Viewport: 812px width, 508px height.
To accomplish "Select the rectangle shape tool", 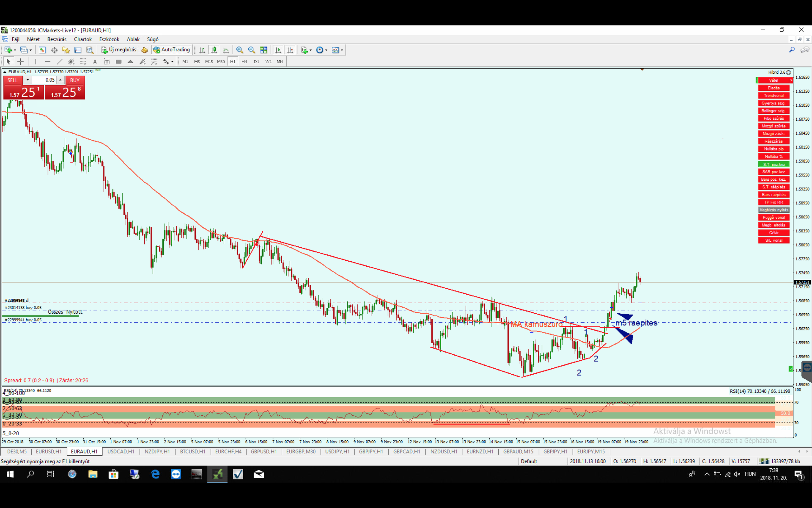I will click(118, 62).
